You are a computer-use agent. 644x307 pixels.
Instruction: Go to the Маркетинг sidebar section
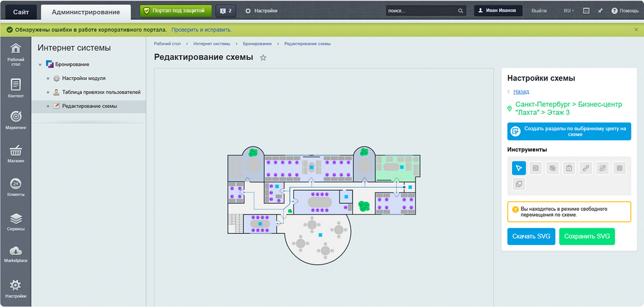[x=16, y=120]
